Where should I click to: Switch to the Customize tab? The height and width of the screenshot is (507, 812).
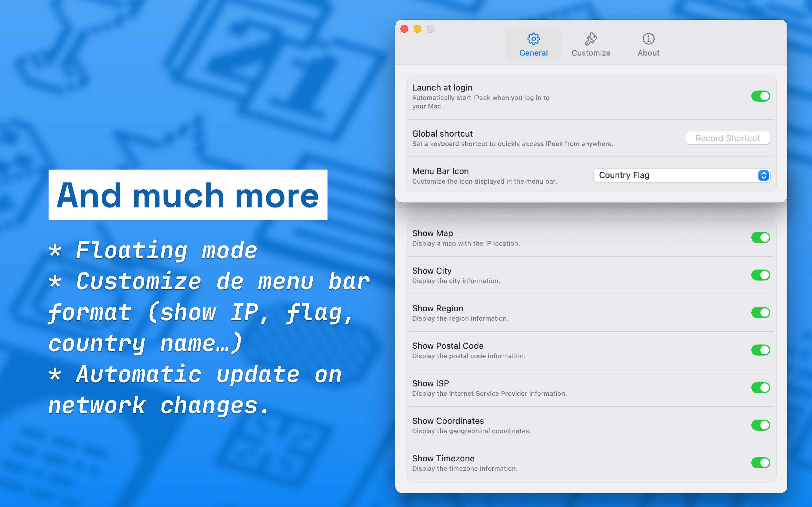pyautogui.click(x=591, y=44)
